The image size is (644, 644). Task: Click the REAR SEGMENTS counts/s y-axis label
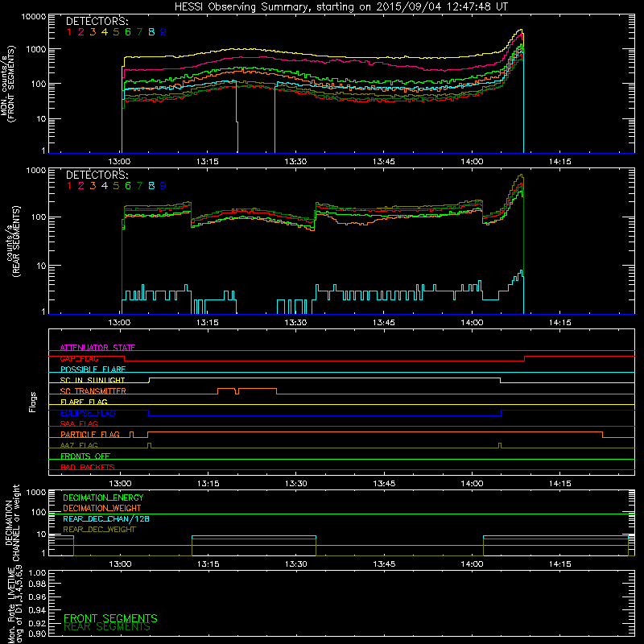[14, 242]
